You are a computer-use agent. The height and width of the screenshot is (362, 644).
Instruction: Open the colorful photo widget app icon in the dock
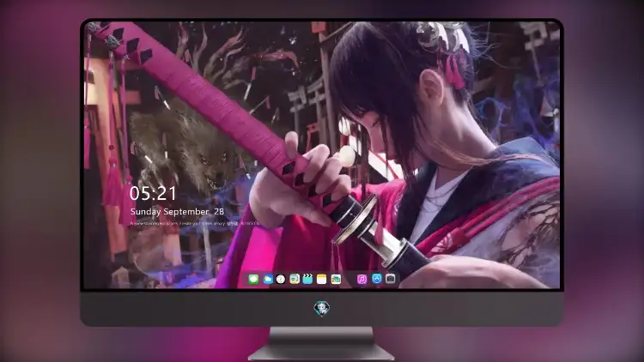click(x=336, y=280)
